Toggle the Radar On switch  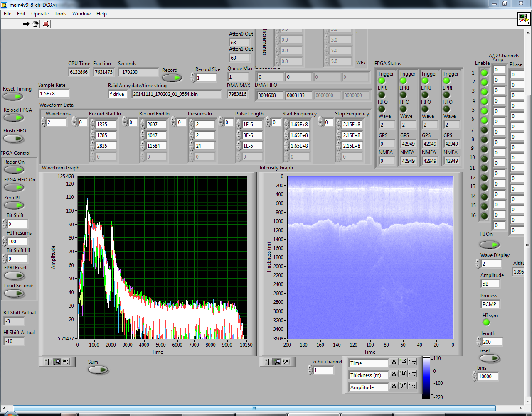[14, 170]
